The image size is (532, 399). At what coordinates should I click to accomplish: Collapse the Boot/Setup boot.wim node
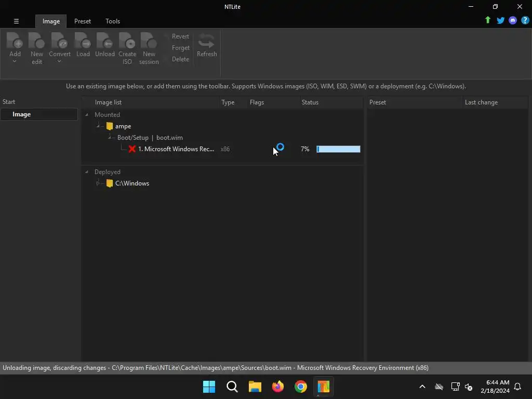click(109, 137)
